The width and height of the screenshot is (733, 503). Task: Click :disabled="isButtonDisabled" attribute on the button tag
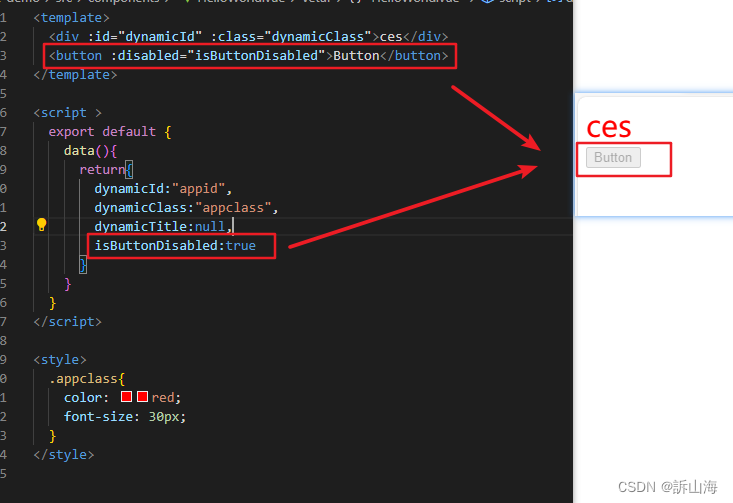[218, 56]
